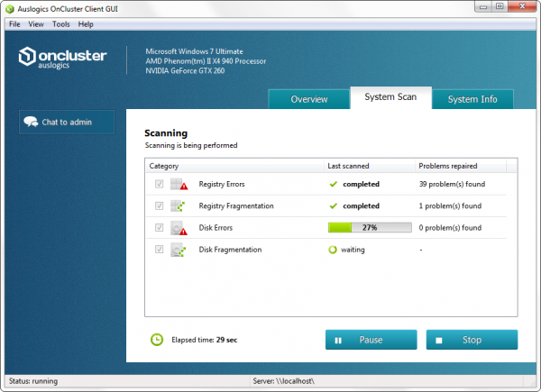The width and height of the screenshot is (541, 392).
Task: Switch to the System Info tab
Action: coord(472,99)
